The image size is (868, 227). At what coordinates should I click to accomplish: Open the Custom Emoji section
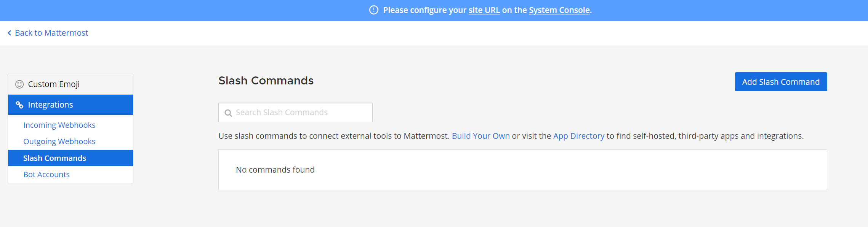pos(70,84)
